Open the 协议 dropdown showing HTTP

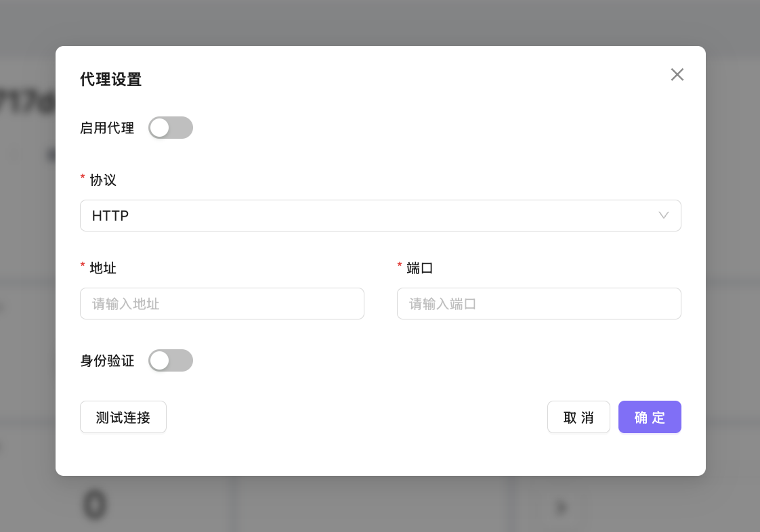[379, 216]
